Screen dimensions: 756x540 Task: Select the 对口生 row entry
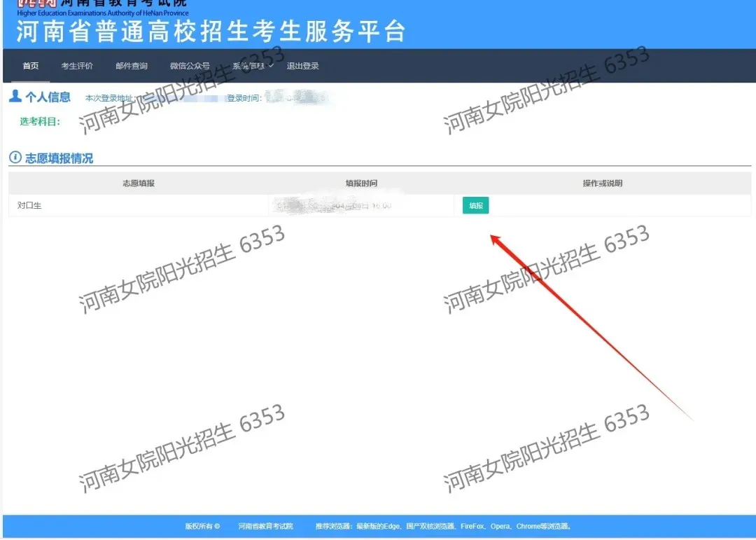(29, 206)
